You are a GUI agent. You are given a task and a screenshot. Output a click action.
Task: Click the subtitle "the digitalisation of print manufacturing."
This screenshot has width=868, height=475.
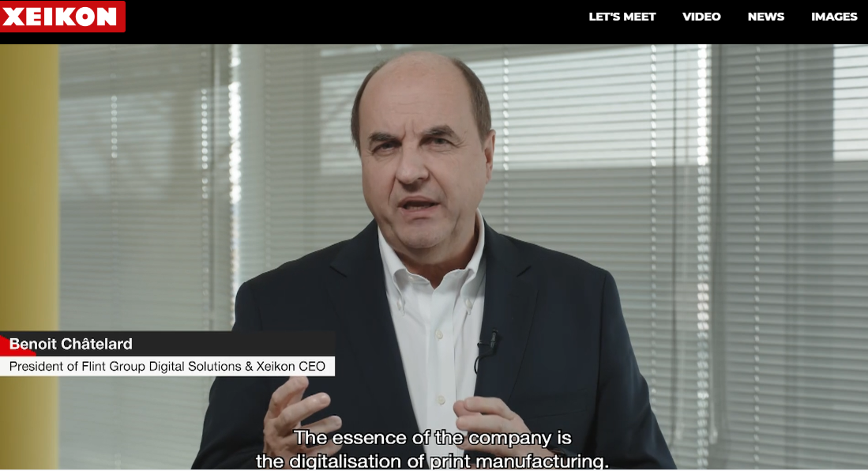pos(432,461)
